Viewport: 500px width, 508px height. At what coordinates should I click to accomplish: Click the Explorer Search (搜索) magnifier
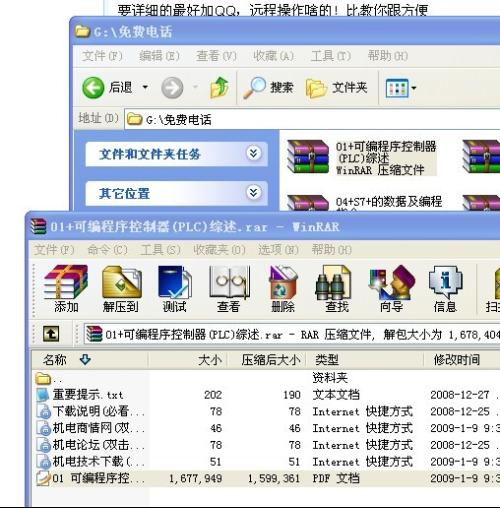pyautogui.click(x=268, y=88)
